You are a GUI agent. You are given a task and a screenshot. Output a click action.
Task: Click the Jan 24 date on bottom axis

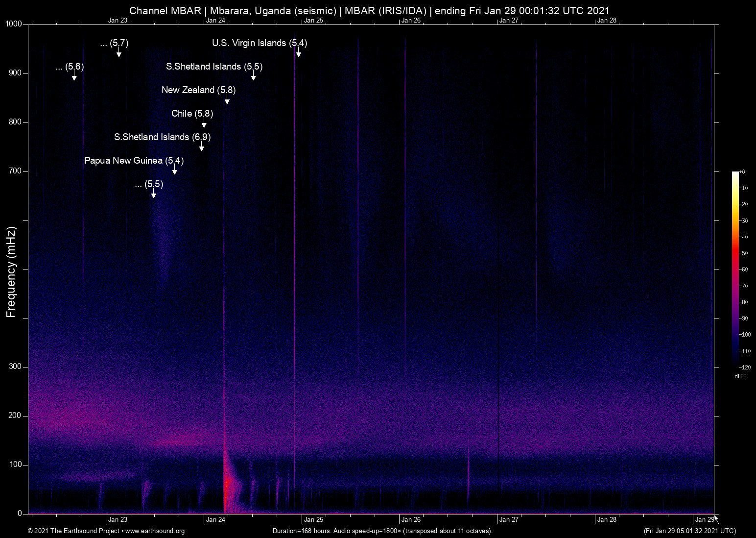coord(215,520)
